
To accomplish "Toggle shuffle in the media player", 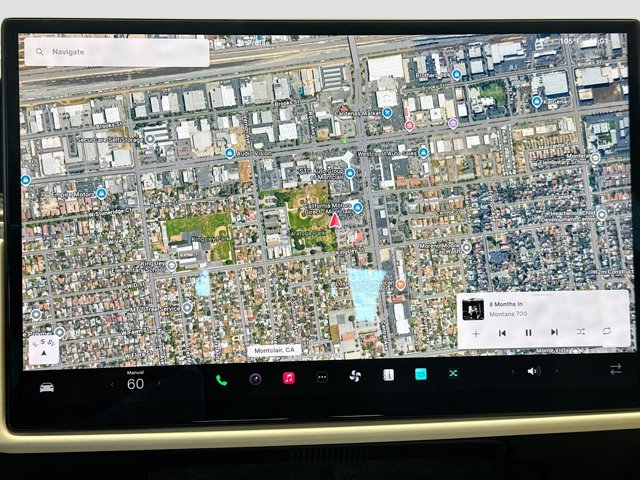I will pos(580,331).
